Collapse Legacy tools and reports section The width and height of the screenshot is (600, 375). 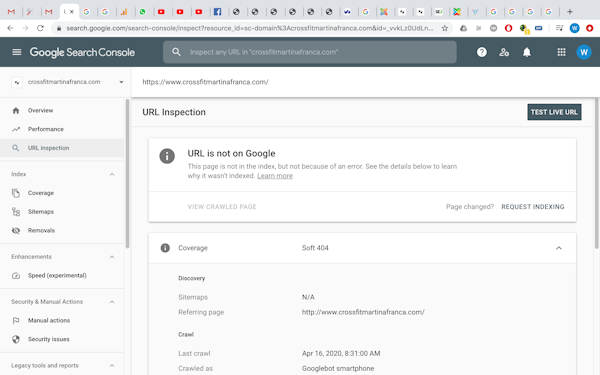(112, 366)
